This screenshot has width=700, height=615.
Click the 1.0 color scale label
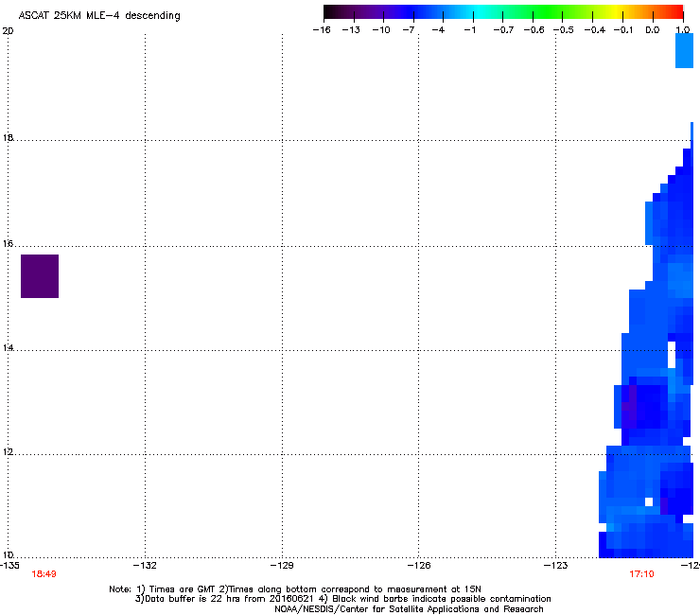[683, 30]
